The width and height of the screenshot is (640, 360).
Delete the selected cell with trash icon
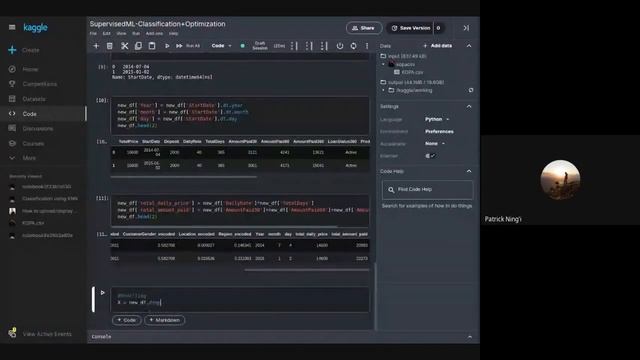click(x=109, y=46)
